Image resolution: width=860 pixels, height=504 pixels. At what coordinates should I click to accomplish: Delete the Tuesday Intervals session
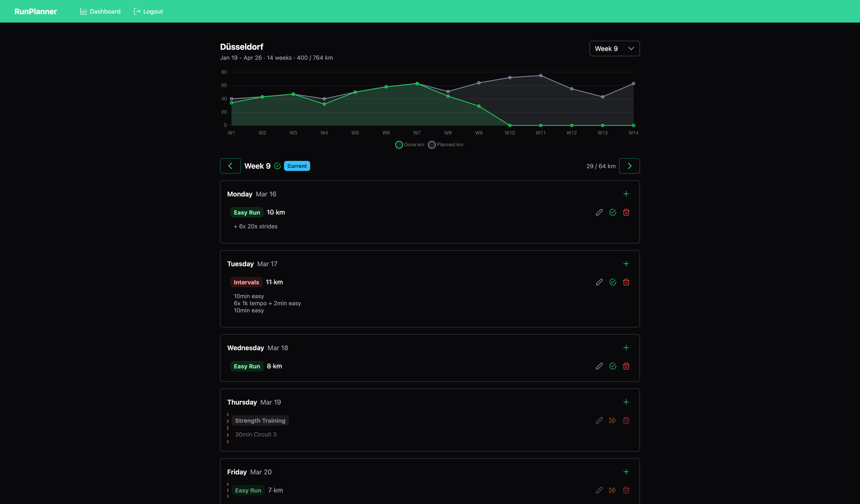tap(626, 282)
